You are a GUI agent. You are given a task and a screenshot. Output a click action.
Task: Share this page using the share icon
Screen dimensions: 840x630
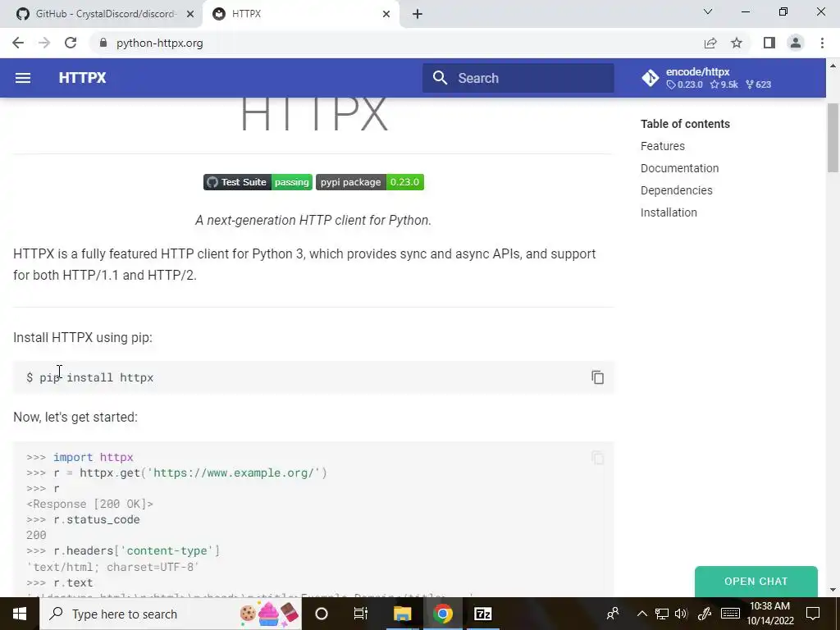click(x=710, y=43)
